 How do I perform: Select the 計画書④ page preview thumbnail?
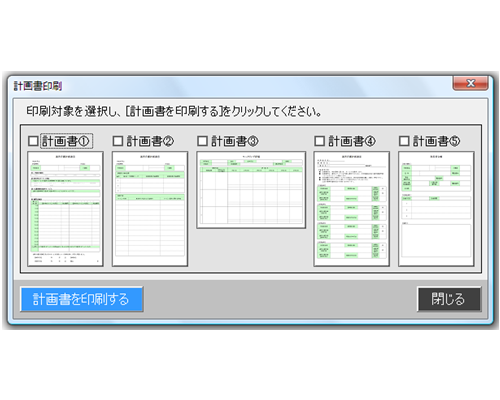(x=352, y=209)
